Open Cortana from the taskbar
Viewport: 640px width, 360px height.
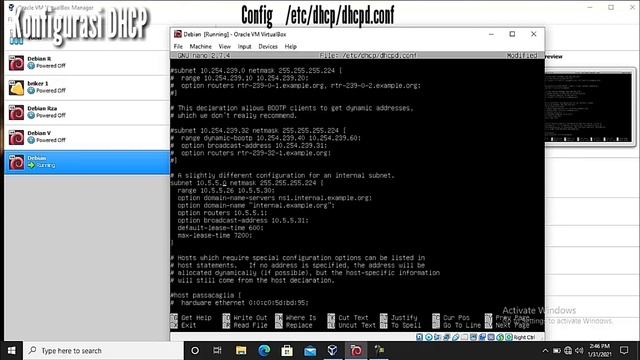point(195,351)
